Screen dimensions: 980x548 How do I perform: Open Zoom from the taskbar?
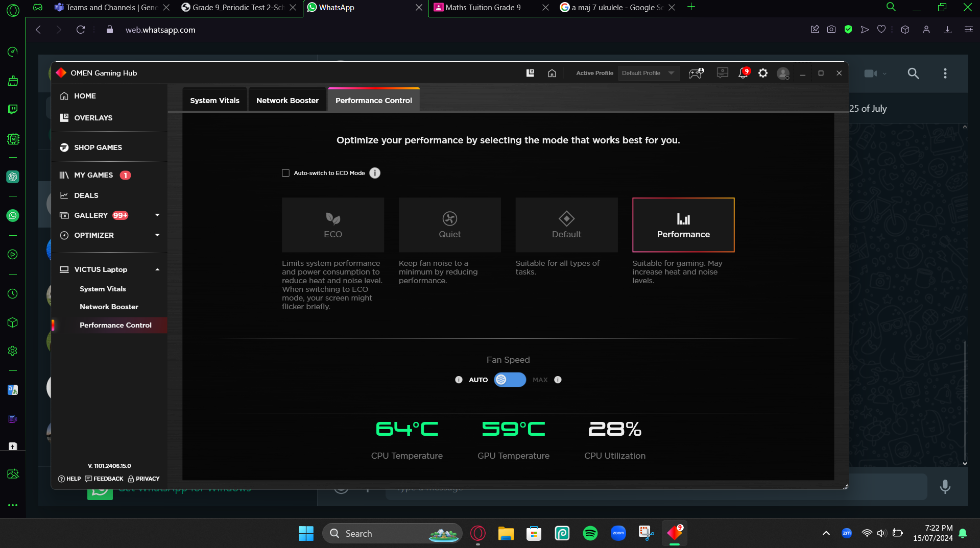618,533
